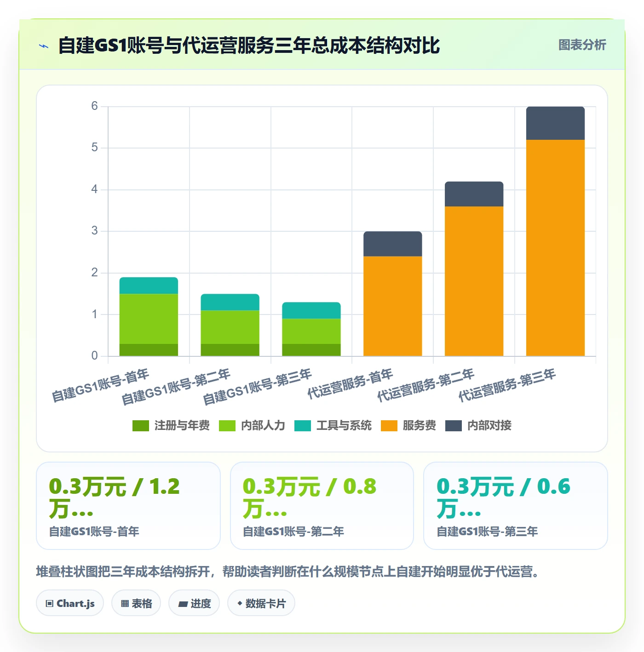Click the dark green 注册与年费 segment of 自建GS1账号-第二年 bar

tap(230, 350)
